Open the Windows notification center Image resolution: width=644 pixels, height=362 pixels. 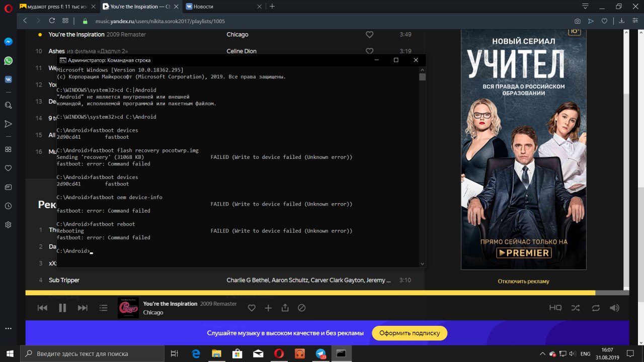point(630,354)
